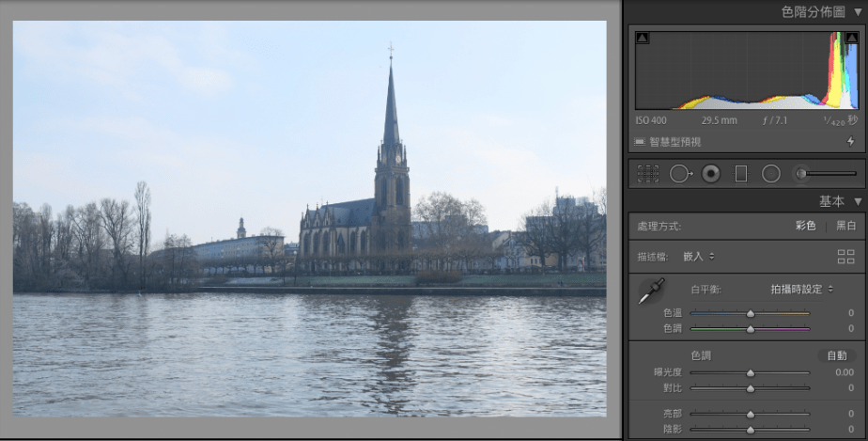Open the profile browser grid icon
Screen dimensions: 868x441
pyautogui.click(x=845, y=257)
